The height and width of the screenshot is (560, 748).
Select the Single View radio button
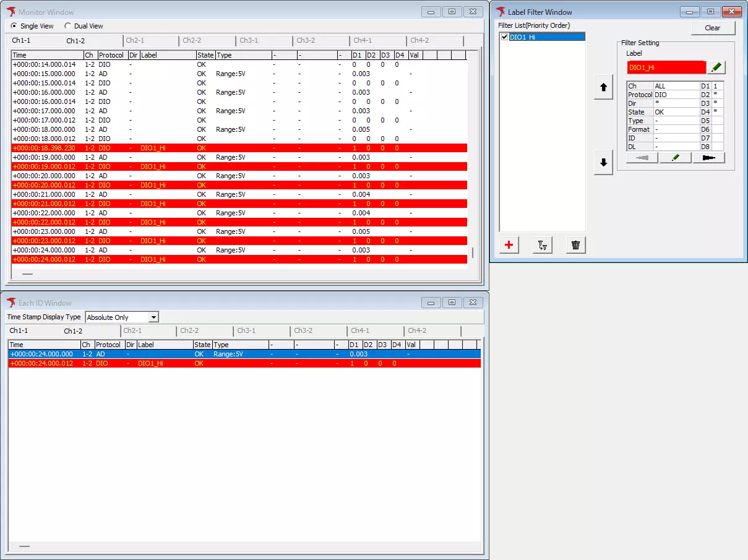pos(14,26)
